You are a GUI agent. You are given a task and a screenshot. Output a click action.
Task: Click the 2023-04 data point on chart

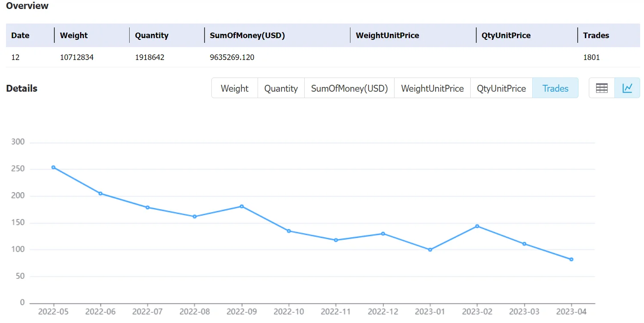tap(571, 259)
